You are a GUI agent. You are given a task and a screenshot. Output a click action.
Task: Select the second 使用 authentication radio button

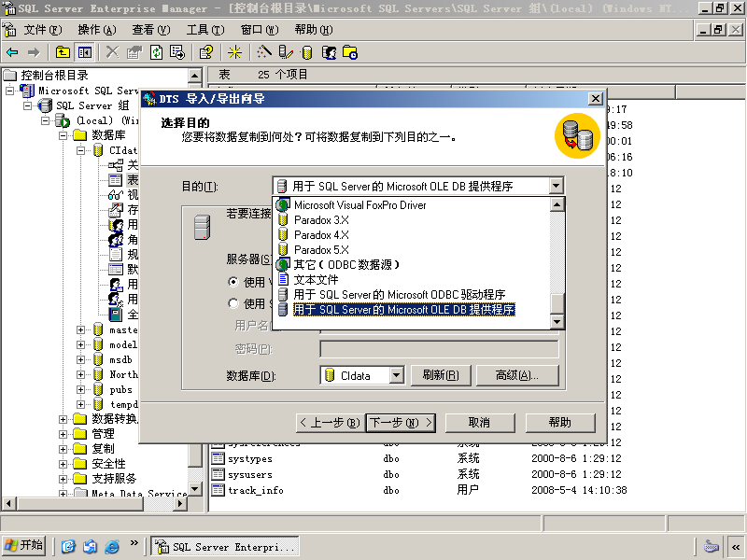[x=233, y=303]
